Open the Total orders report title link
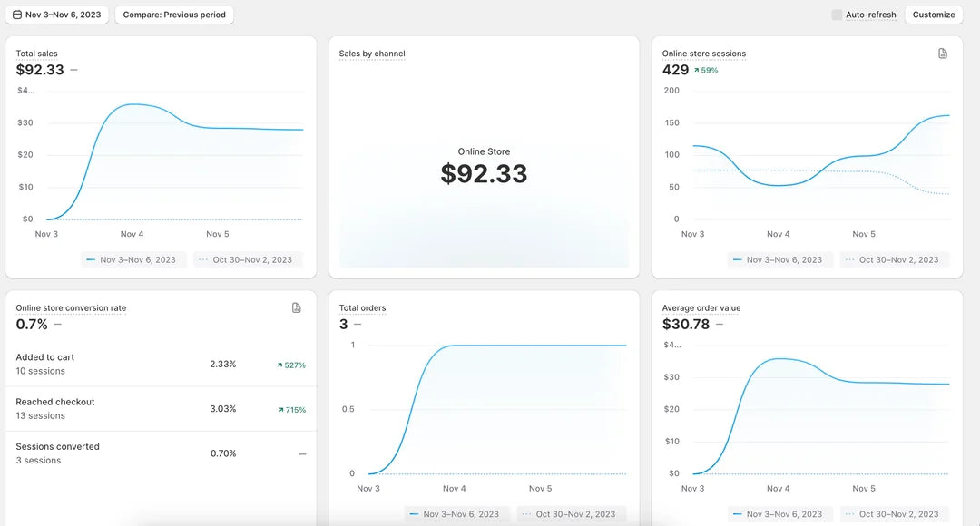The image size is (980, 526). click(x=362, y=308)
